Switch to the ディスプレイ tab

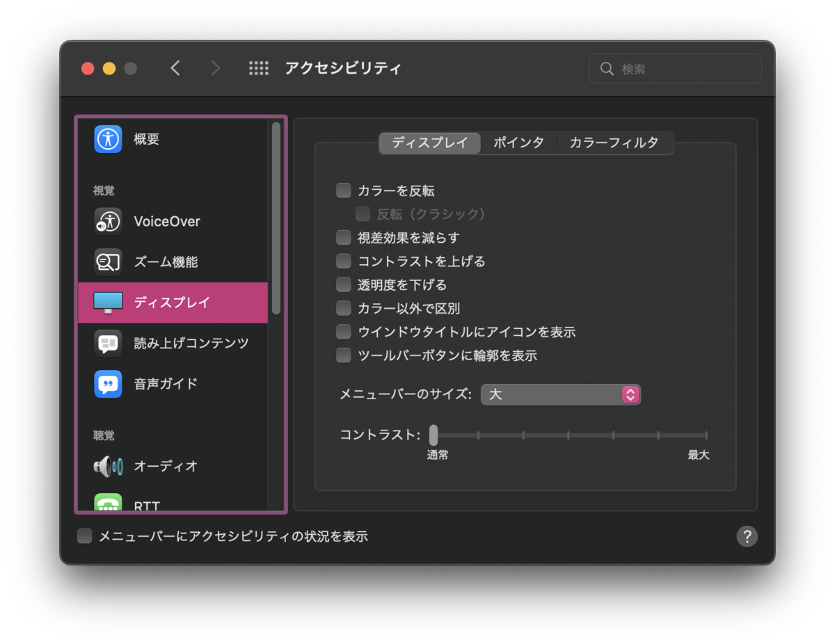[429, 143]
